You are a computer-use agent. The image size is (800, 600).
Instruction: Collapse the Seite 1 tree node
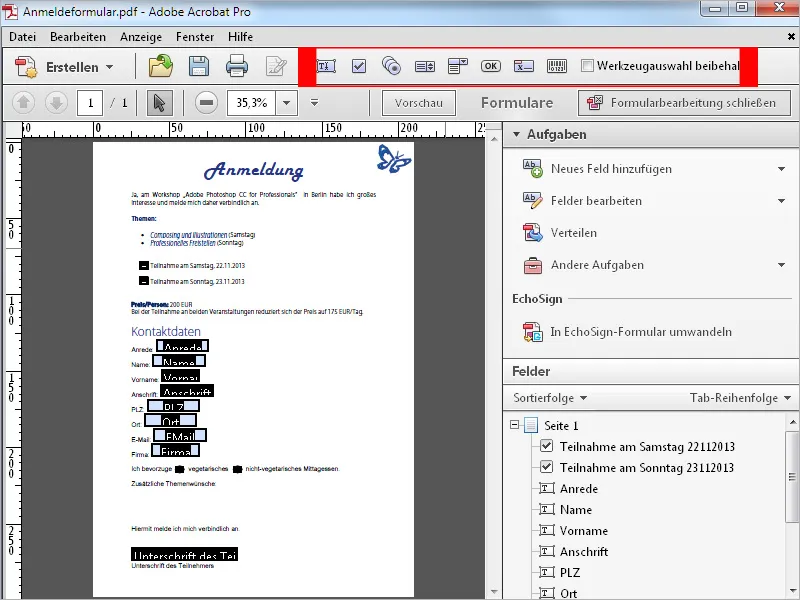(514, 424)
